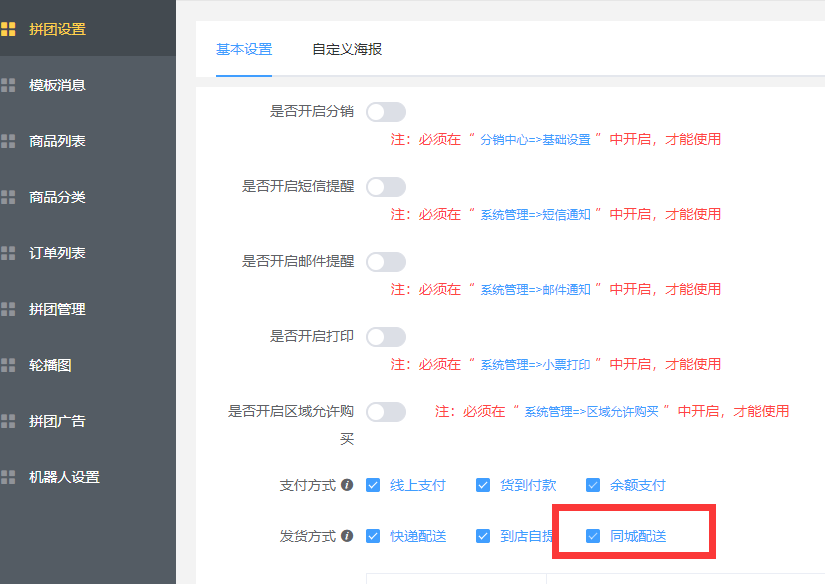825x584 pixels.
Task: Enable the 是否开启分销 toggle switch
Action: point(386,112)
